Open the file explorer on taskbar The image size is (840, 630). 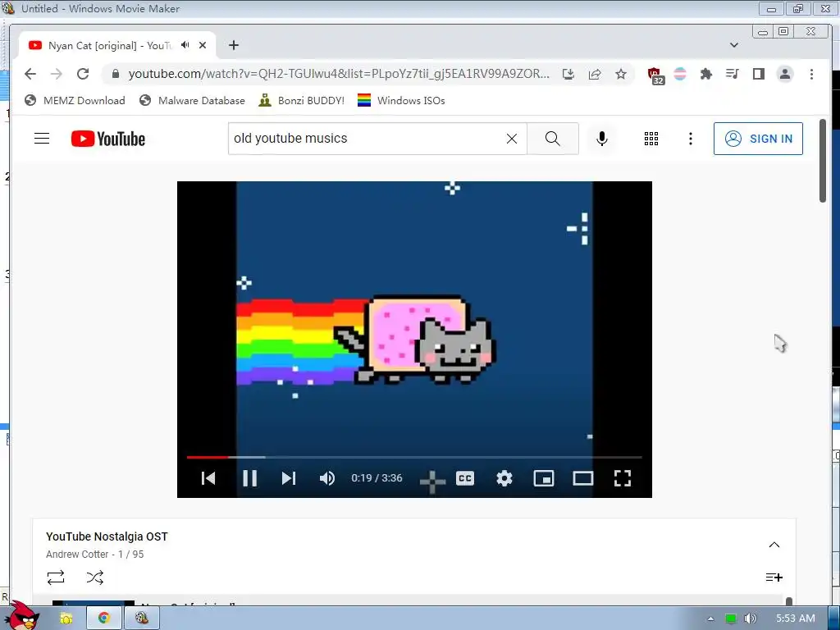tap(66, 619)
